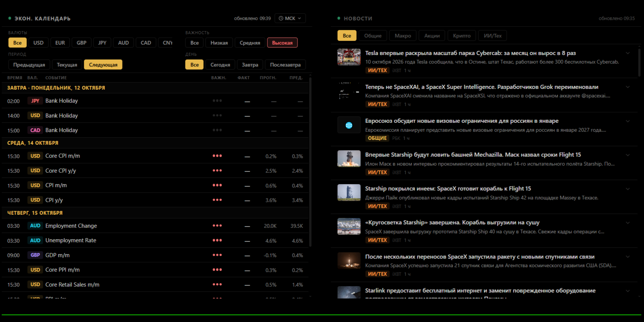This screenshot has width=644, height=322.
Task: Filter day by Завтра
Action: click(x=250, y=65)
